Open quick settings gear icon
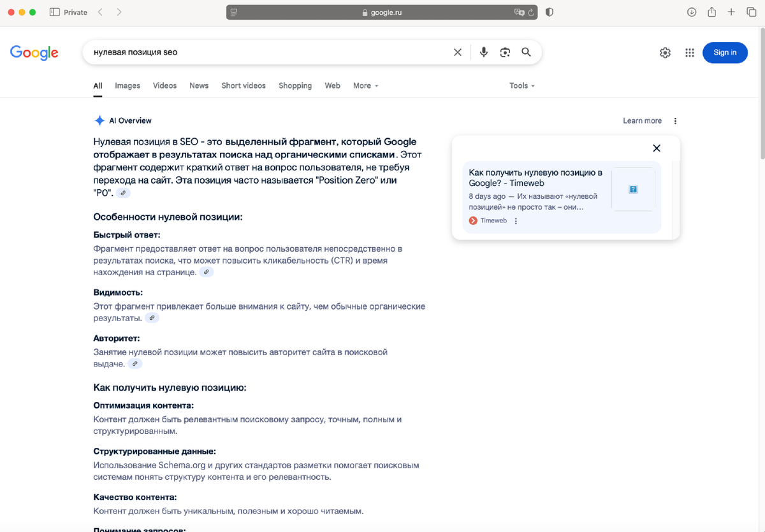 pyautogui.click(x=665, y=52)
